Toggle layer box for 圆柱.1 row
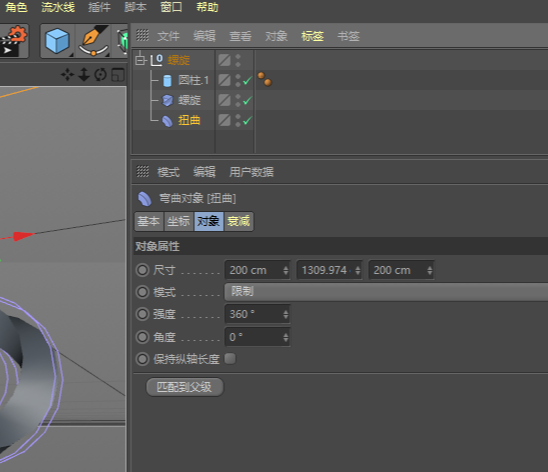Screen dimensions: 548x472 pos(224,80)
